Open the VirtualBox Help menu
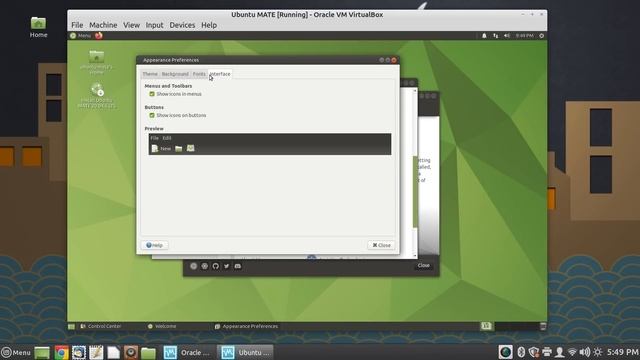Viewport: 640px width, 360px height. tap(209, 25)
